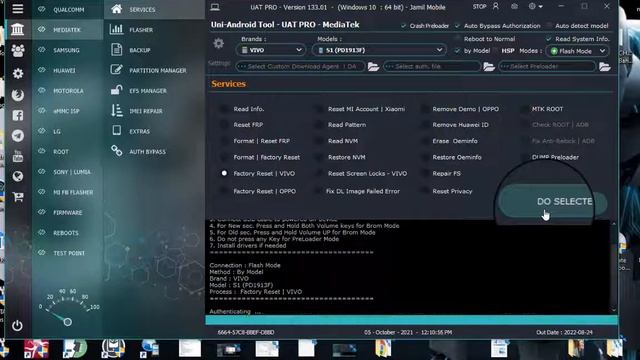Open the settings gear beside Brands
The image size is (640, 360).
pyautogui.click(x=219, y=43)
